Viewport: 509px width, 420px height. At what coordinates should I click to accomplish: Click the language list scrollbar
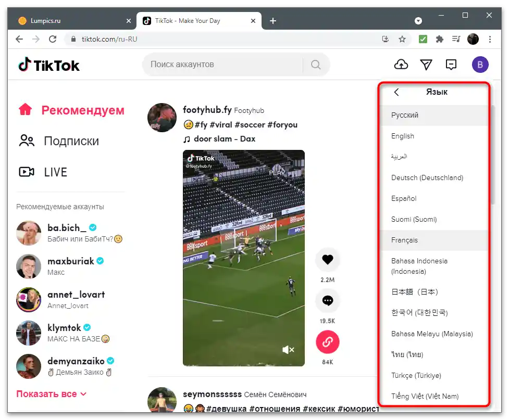(x=493, y=155)
